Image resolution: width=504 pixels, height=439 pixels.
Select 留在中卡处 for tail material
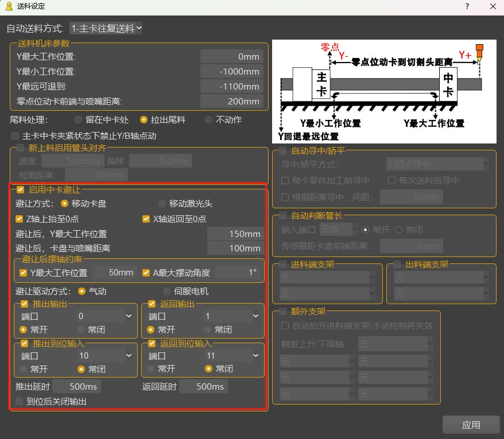point(79,120)
